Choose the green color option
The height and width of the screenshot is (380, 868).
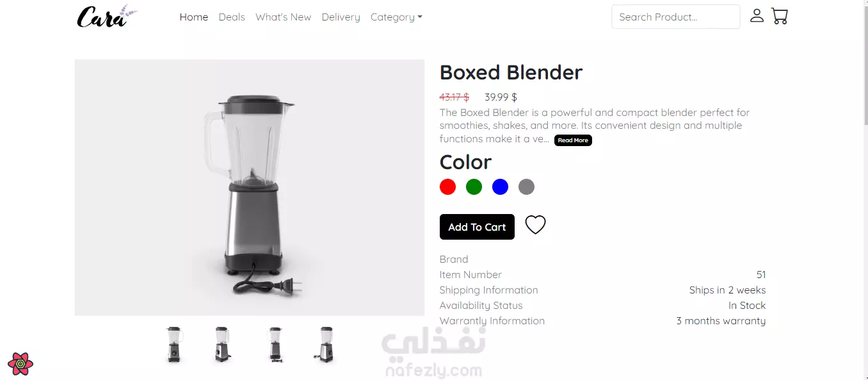[474, 187]
